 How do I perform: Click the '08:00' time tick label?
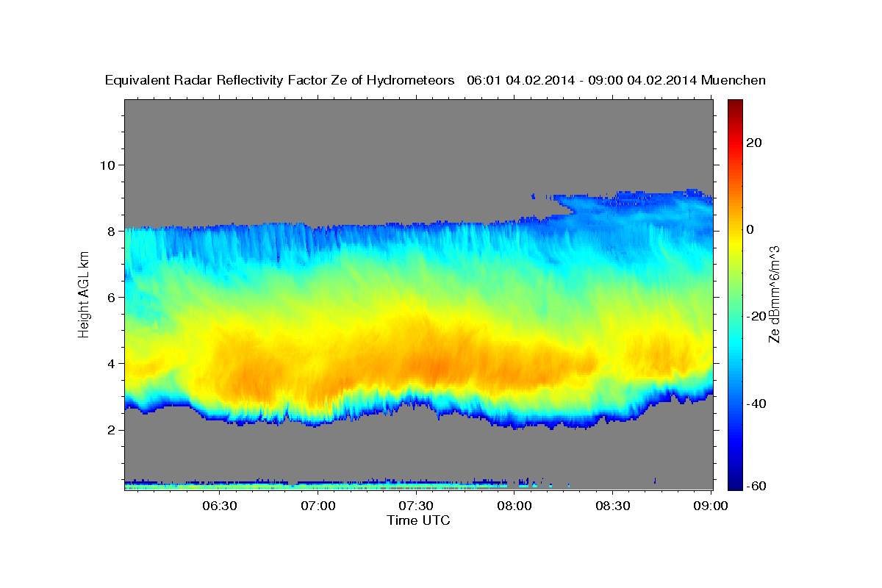pos(514,506)
